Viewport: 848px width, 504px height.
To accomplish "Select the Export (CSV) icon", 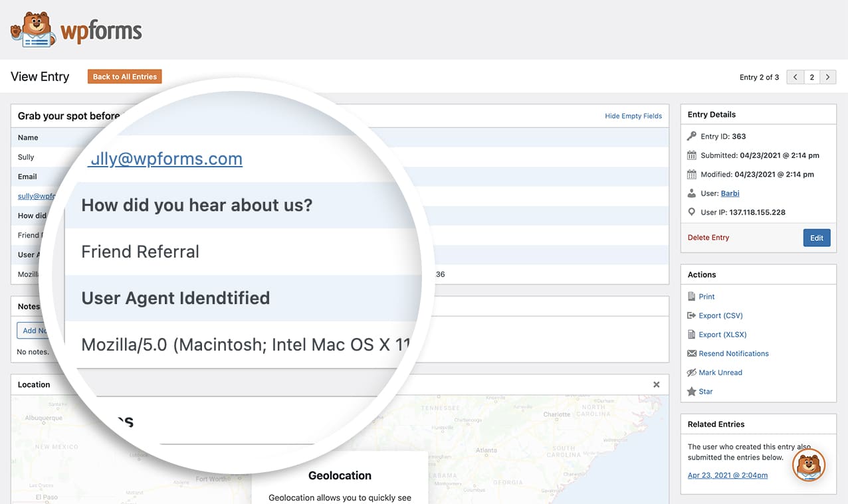I will coord(691,315).
